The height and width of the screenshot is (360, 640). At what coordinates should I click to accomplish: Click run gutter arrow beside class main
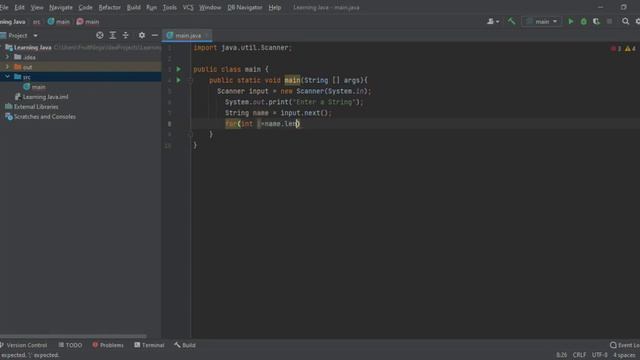click(x=179, y=69)
